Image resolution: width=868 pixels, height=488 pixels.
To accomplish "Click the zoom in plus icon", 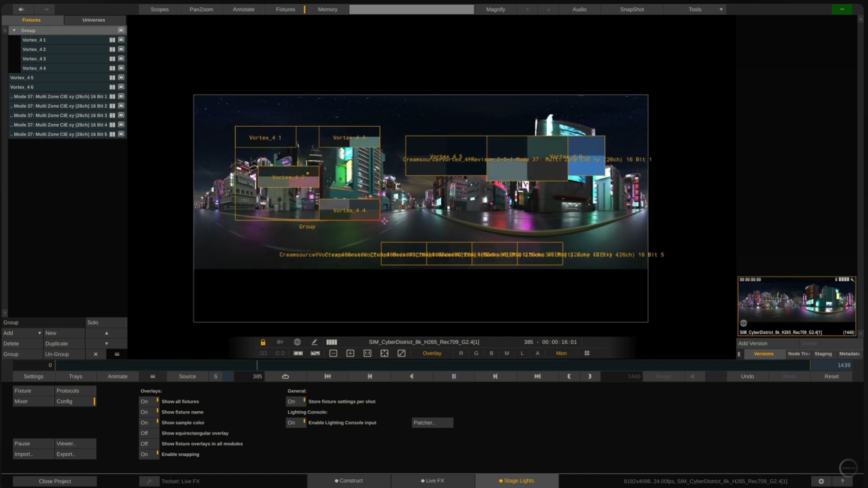I will (x=350, y=353).
